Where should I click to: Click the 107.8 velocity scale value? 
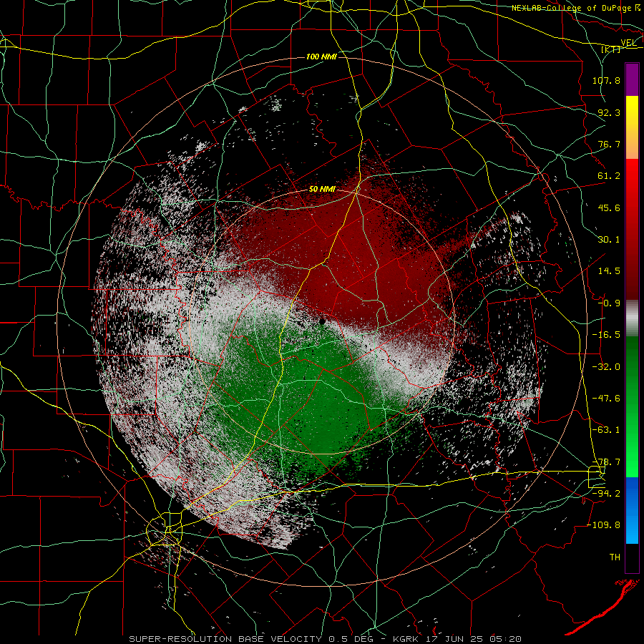606,80
